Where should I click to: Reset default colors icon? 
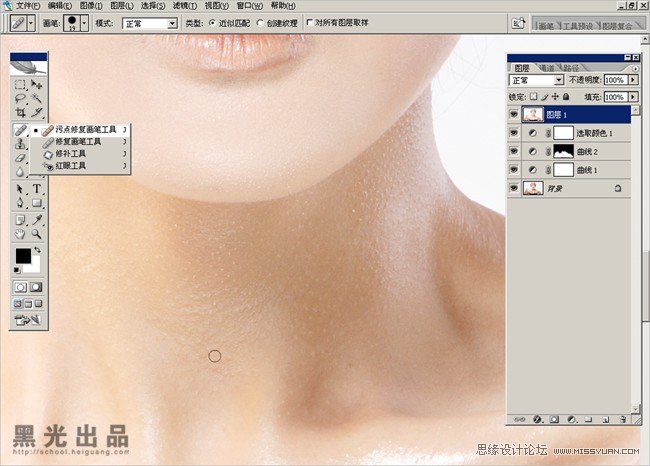(x=17, y=270)
